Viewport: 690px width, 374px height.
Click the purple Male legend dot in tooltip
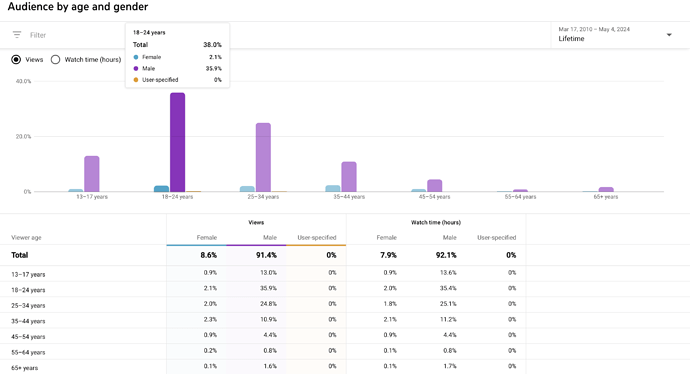[x=136, y=69]
